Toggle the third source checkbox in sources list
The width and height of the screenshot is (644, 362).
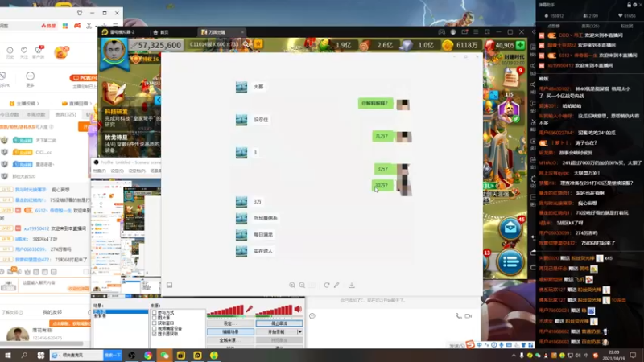tap(155, 323)
